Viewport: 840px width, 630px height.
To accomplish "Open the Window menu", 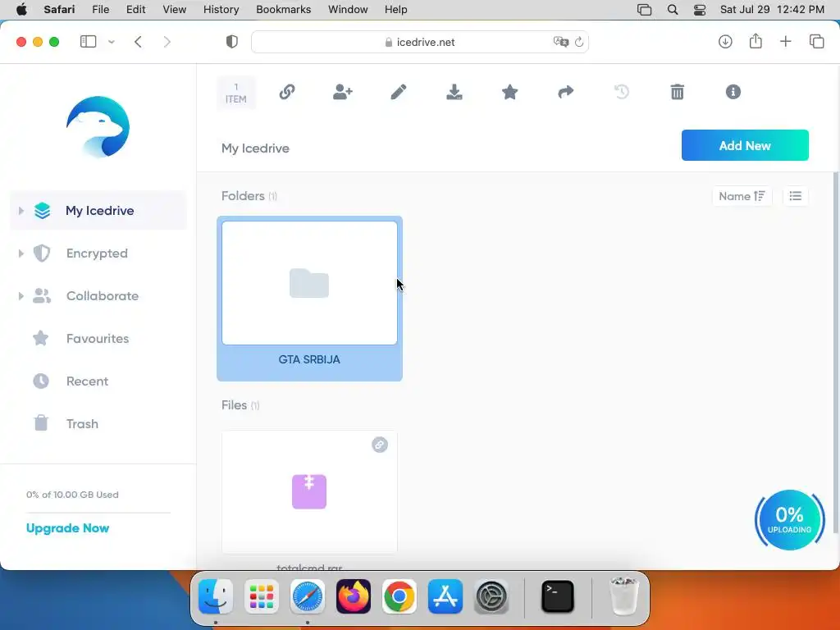I will click(x=348, y=10).
